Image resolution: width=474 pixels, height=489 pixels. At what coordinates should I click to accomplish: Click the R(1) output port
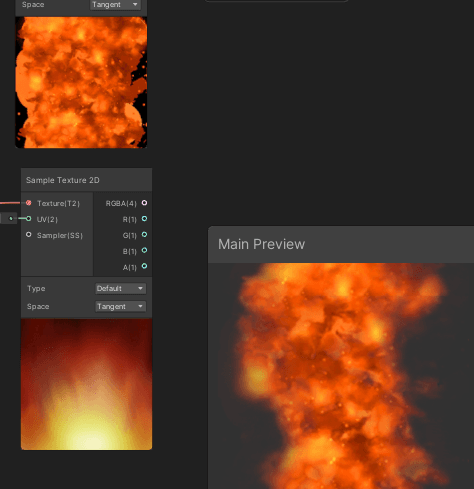tap(144, 219)
